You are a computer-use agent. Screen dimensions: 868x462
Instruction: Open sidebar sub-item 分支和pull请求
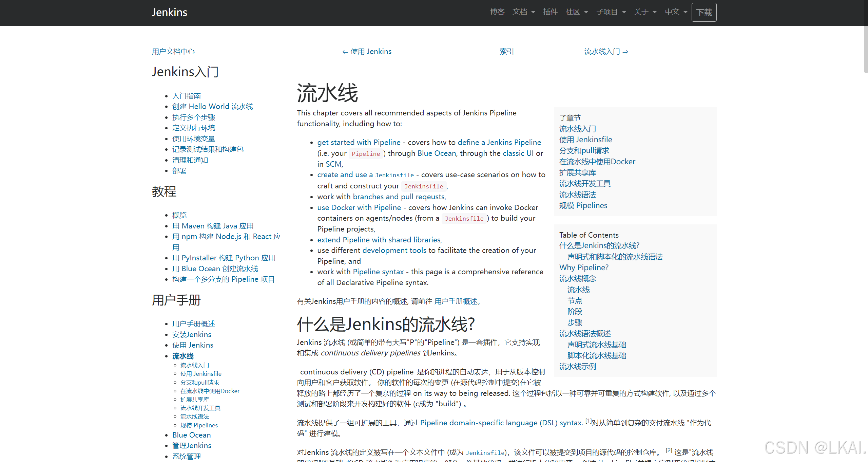point(200,383)
